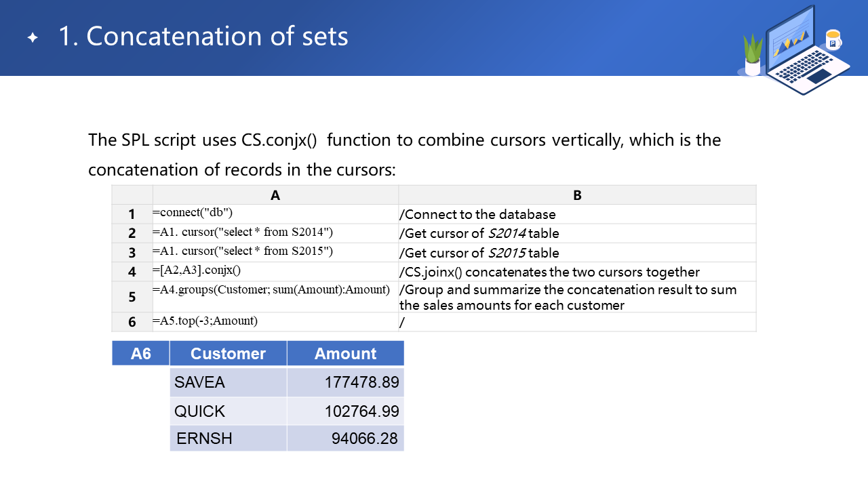The image size is (868, 488).
Task: Select column header B in the script grid
Action: [x=577, y=195]
